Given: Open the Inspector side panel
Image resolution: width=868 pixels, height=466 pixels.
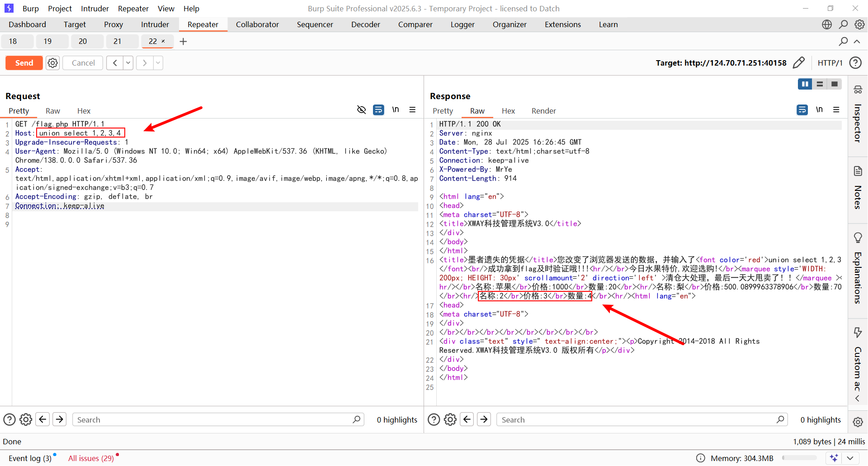Looking at the screenshot, I should coord(858,114).
